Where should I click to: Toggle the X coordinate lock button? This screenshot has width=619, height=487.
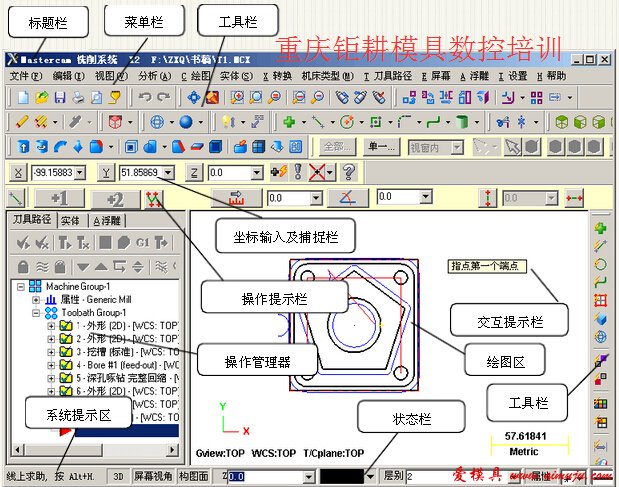click(x=18, y=172)
